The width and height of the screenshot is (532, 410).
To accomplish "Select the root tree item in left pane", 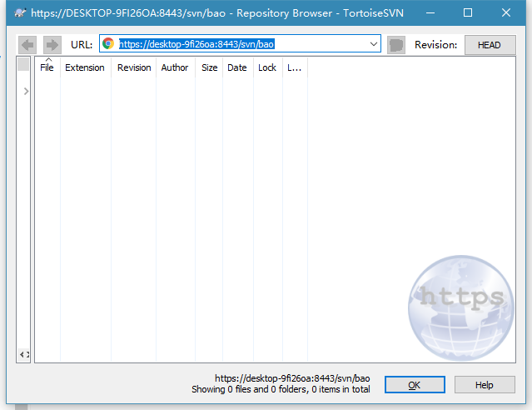I will [x=23, y=64].
